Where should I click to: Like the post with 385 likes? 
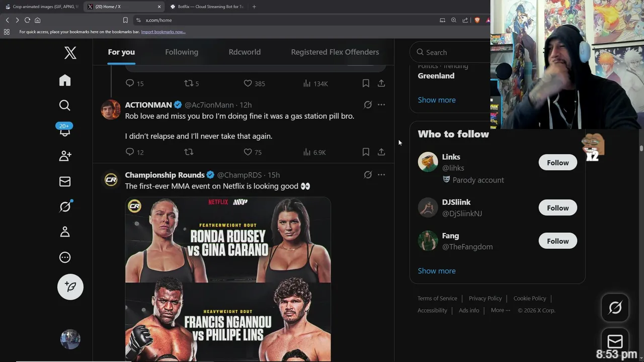tap(254, 83)
